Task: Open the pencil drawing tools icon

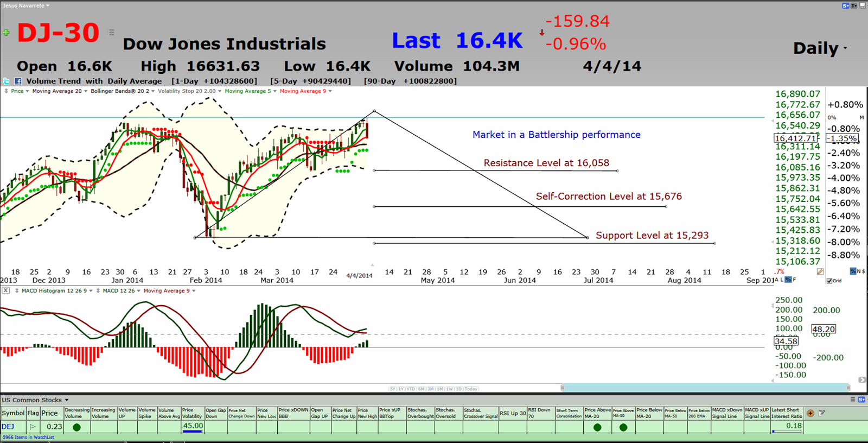Action: 820,271
